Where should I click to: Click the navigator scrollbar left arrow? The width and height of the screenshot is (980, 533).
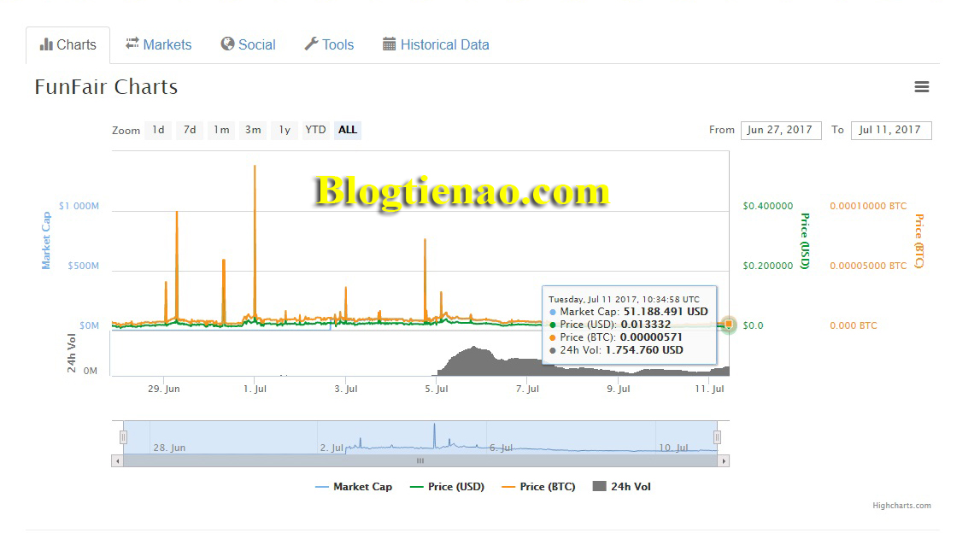coord(118,461)
